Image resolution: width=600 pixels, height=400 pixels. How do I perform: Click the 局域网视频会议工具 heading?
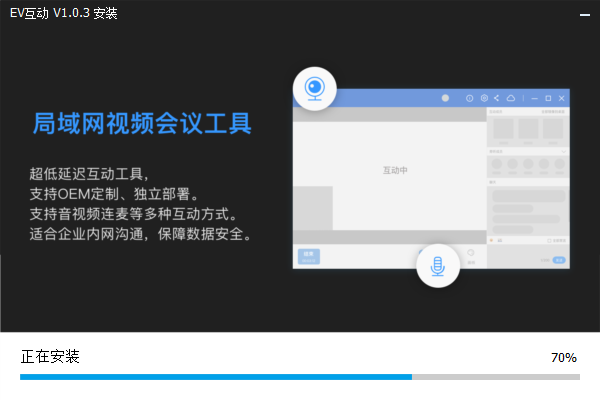[x=141, y=124]
